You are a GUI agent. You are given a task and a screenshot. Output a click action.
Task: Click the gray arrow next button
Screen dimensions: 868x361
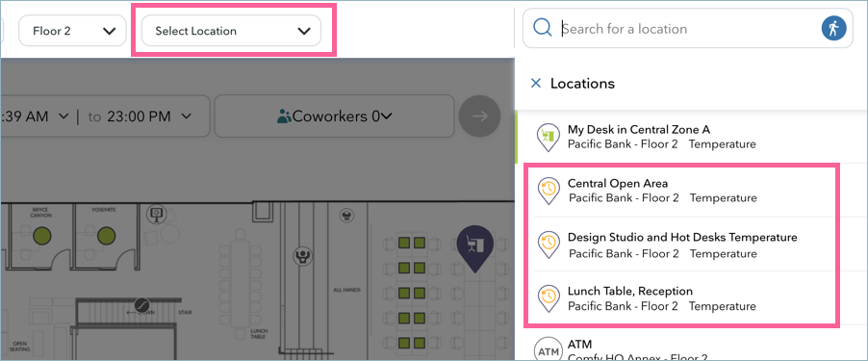click(x=479, y=116)
